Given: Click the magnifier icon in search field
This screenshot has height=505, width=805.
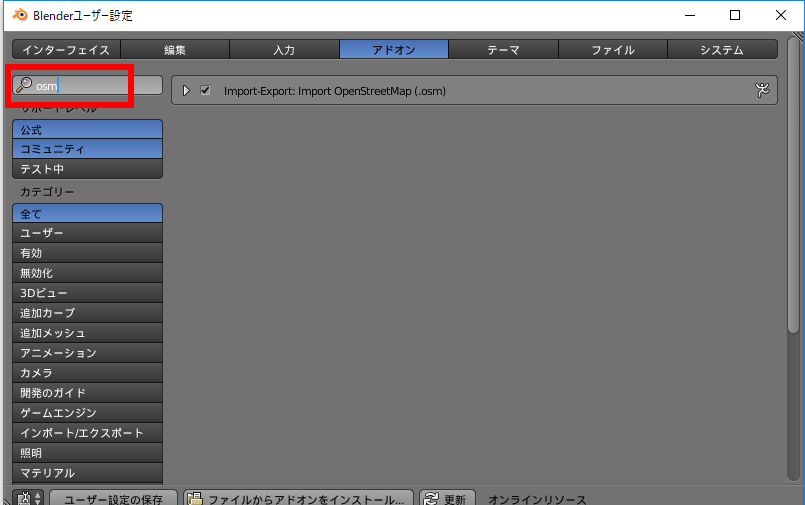Looking at the screenshot, I should (x=24, y=85).
